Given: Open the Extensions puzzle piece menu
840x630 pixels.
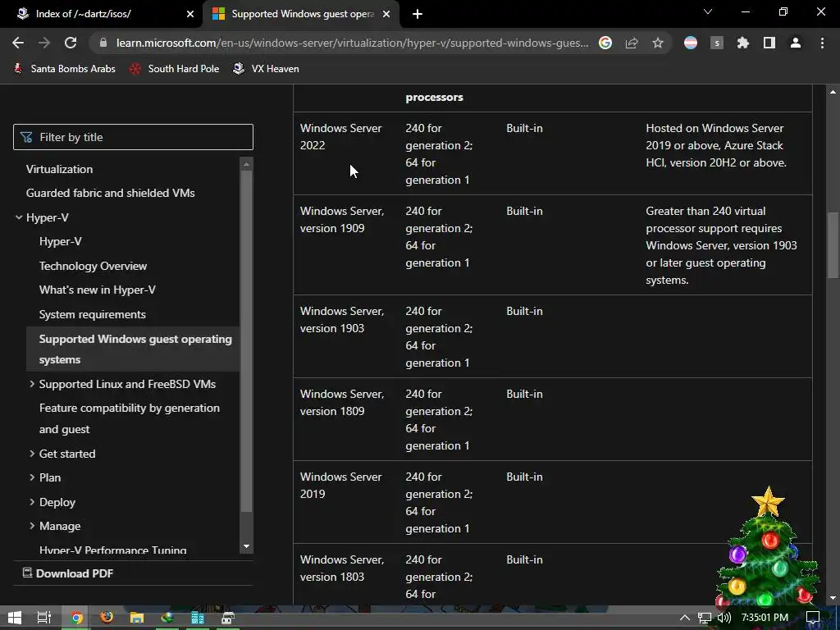Looking at the screenshot, I should 743,43.
